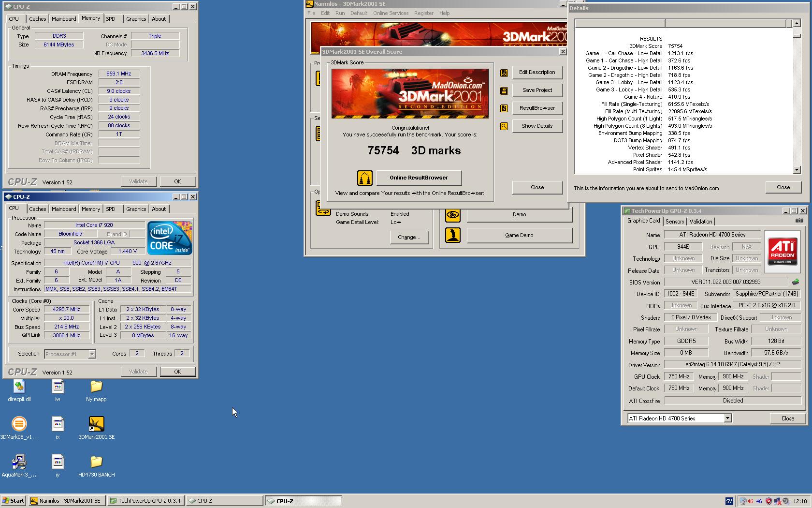Screen dimensions: 812x508
Task: Select the direcpll.dll desktop icon
Action: [19, 391]
